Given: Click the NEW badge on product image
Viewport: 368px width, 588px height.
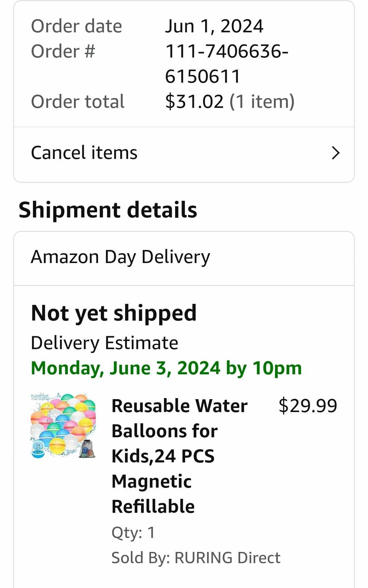Looking at the screenshot, I should tap(41, 397).
